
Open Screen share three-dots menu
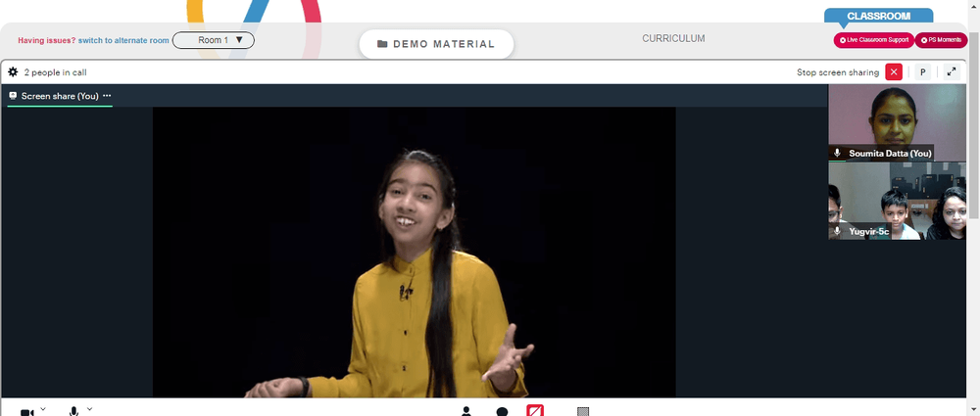click(x=107, y=96)
